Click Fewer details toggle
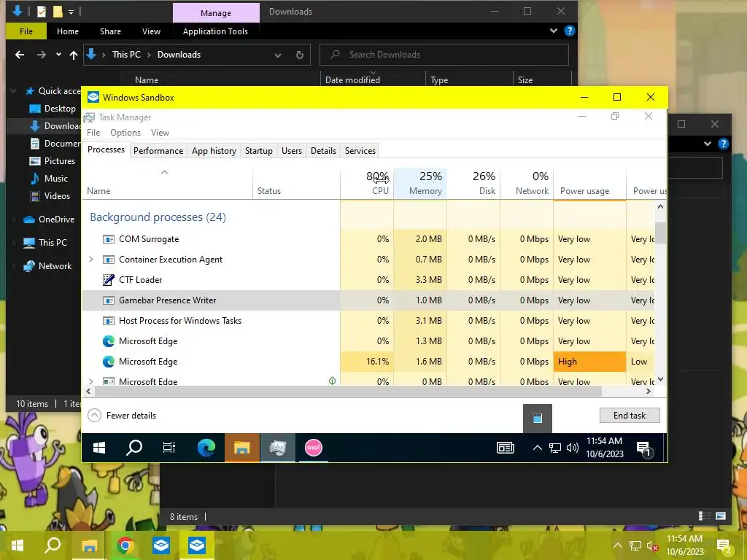The height and width of the screenshot is (560, 747). 123,416
